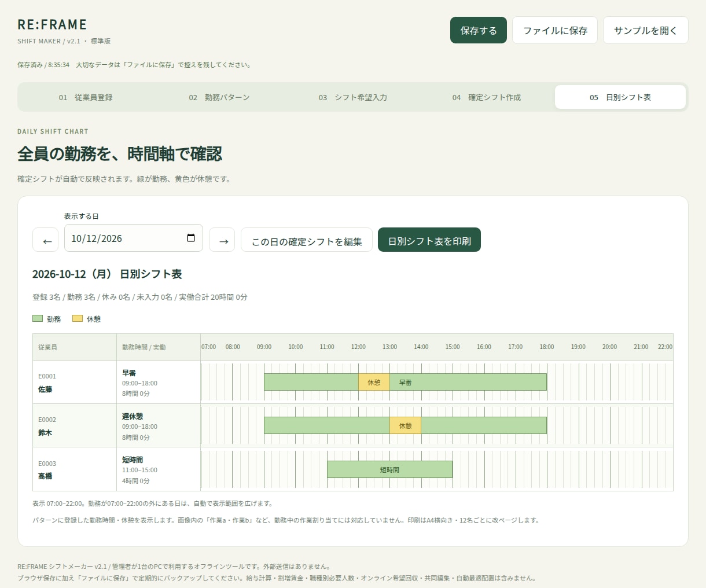Go to next day with right arrow
Screen dimensions: 706x588
(222, 240)
